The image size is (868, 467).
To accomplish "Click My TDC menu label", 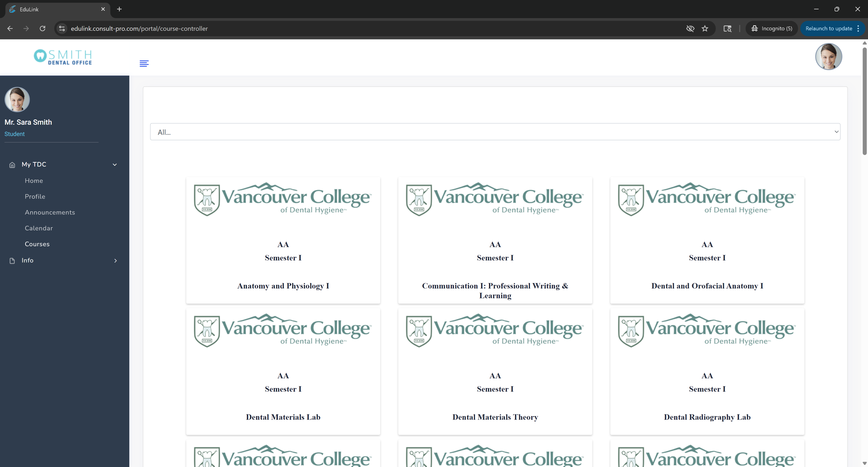I will click(34, 164).
